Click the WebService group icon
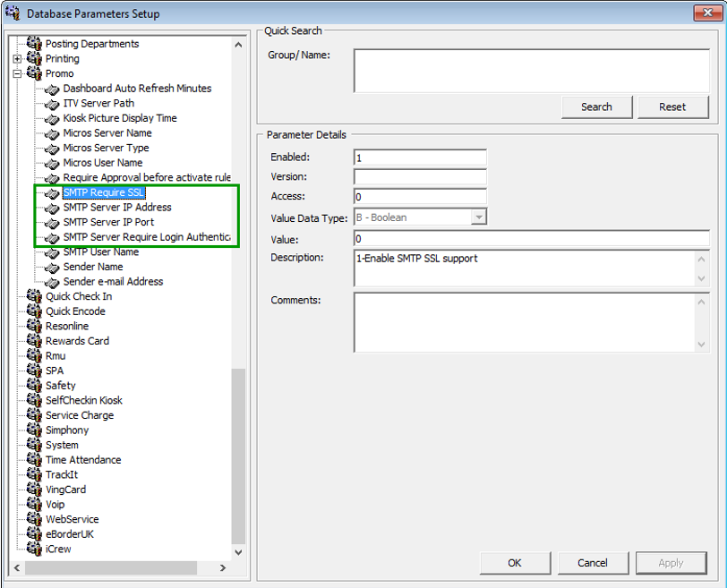Screen dimensions: 727x588 coord(34,519)
